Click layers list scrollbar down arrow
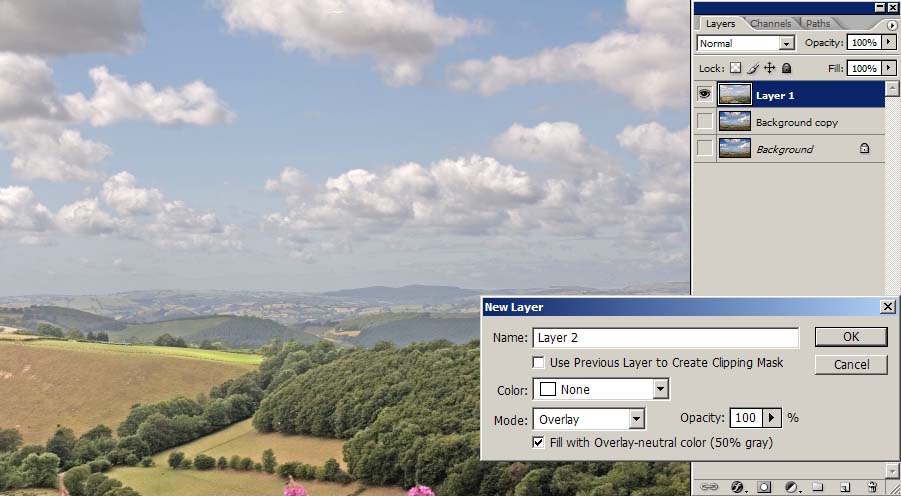The image size is (901, 496). (x=892, y=471)
